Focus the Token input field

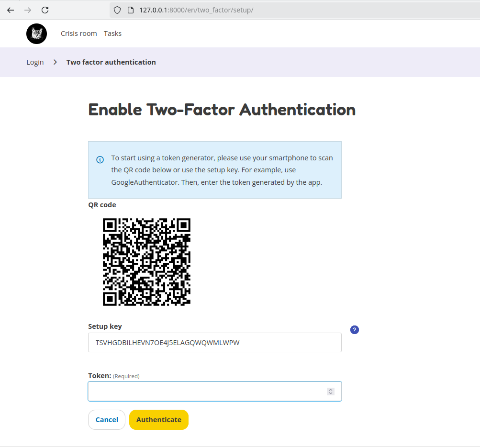pyautogui.click(x=214, y=392)
